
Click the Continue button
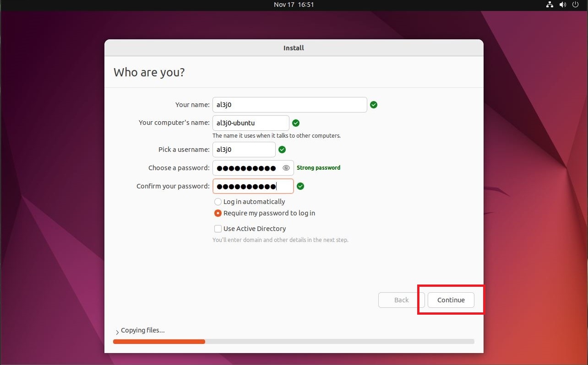point(451,300)
